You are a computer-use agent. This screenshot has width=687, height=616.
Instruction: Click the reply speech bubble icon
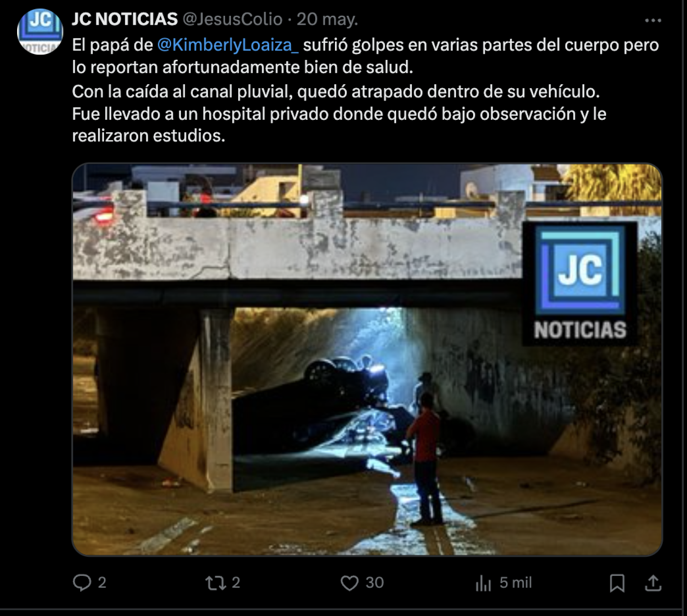pyautogui.click(x=82, y=583)
